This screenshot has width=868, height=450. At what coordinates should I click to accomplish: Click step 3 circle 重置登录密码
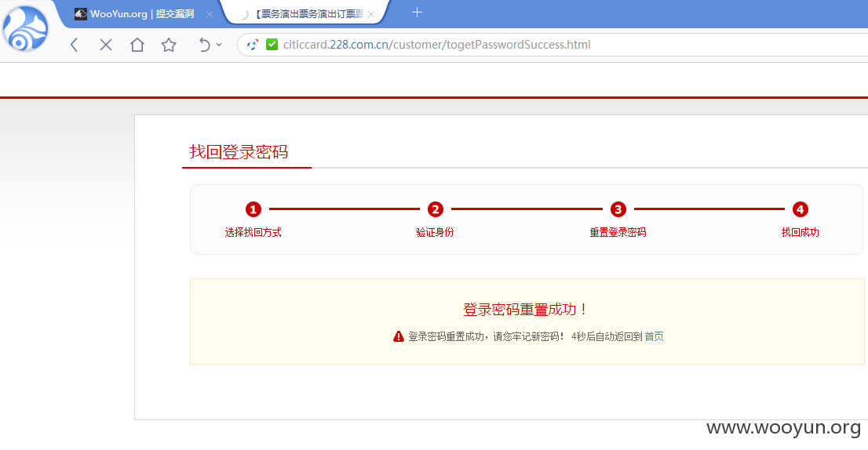pyautogui.click(x=618, y=209)
